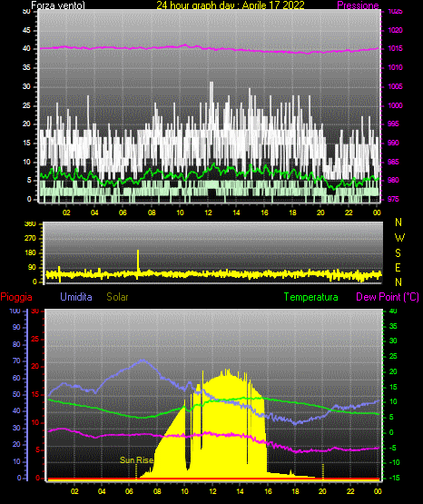This screenshot has height=504, width=423.
Task: Click the 'W' wind direction letter
Action: pos(399,238)
